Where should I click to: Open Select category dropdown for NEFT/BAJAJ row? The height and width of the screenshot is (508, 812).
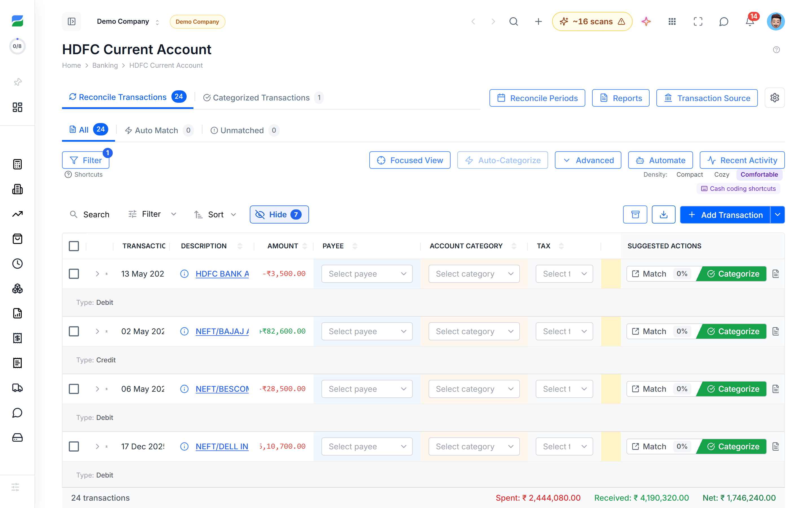474,331
